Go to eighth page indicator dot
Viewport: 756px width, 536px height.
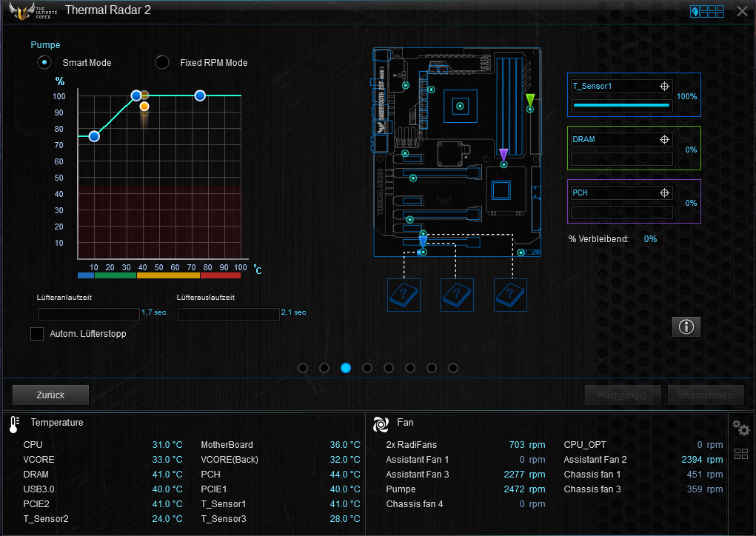click(453, 368)
